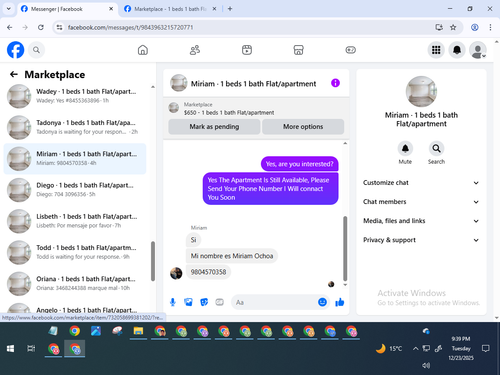This screenshot has height=375, width=500.
Task: Expand Chat members section
Action: click(x=421, y=202)
